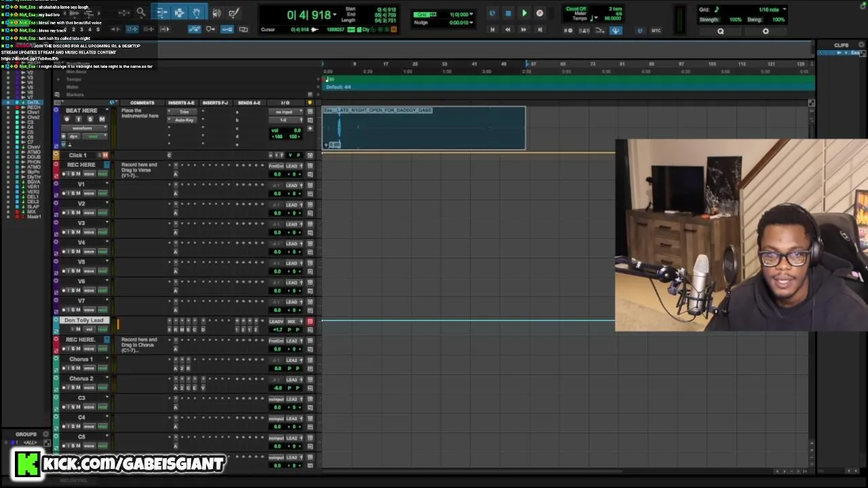Open the V2 track name dropdown arrow
Image resolution: width=868 pixels, height=488 pixels.
[106, 203]
